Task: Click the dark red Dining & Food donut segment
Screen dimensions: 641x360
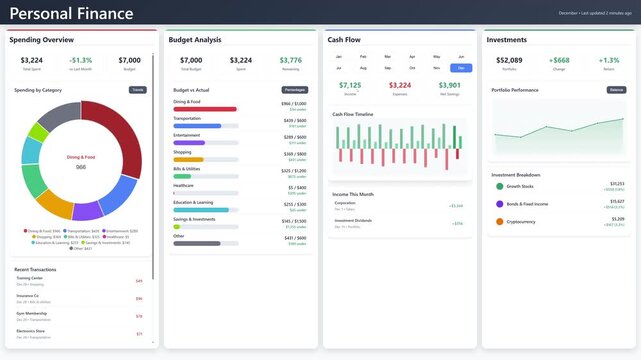Action: click(x=123, y=131)
